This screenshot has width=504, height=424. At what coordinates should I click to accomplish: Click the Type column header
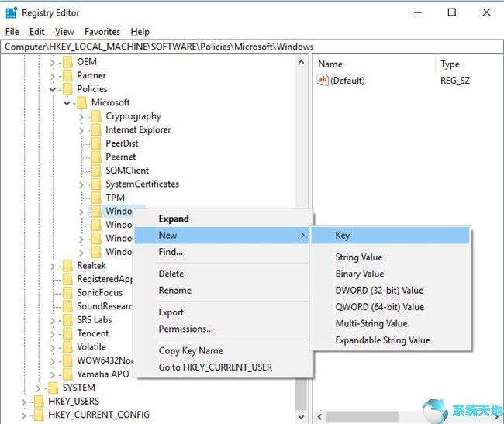pyautogui.click(x=450, y=64)
